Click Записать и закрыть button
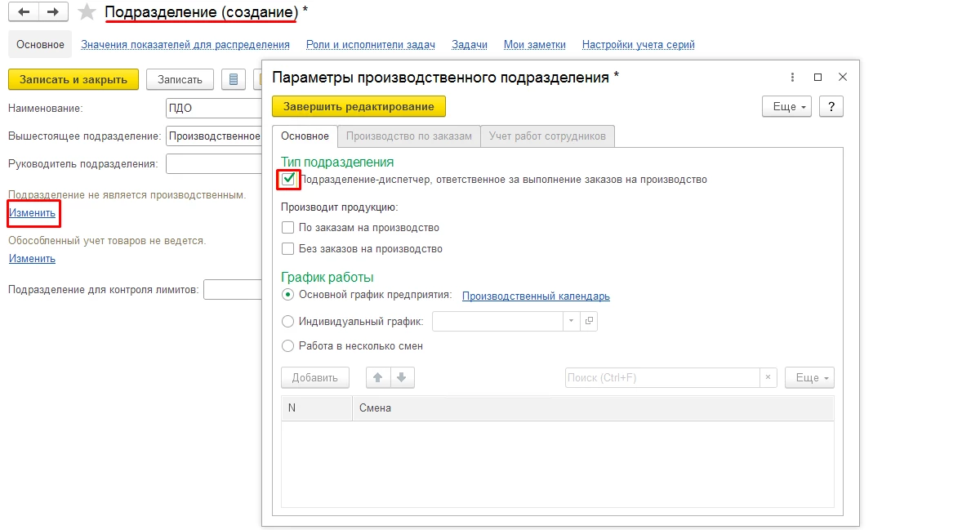This screenshot has height=530, width=980. pos(73,79)
